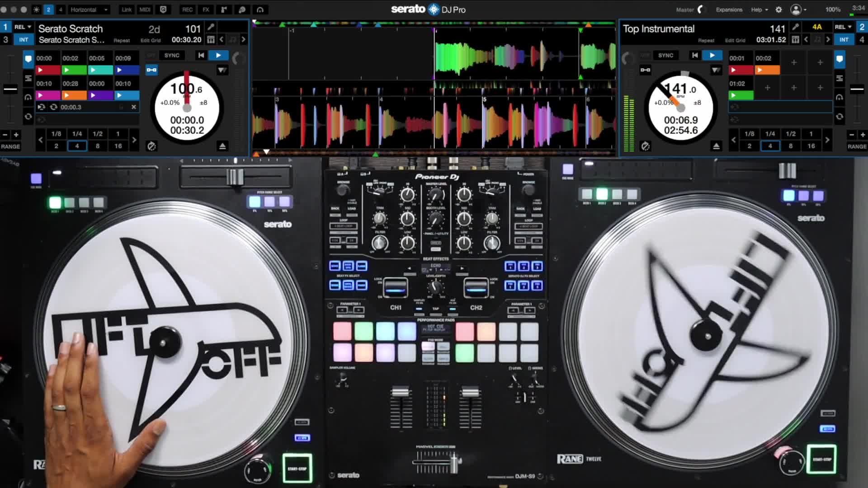The image size is (868, 488).
Task: Trigger green cue at 01:02 on right deck
Action: tap(741, 95)
